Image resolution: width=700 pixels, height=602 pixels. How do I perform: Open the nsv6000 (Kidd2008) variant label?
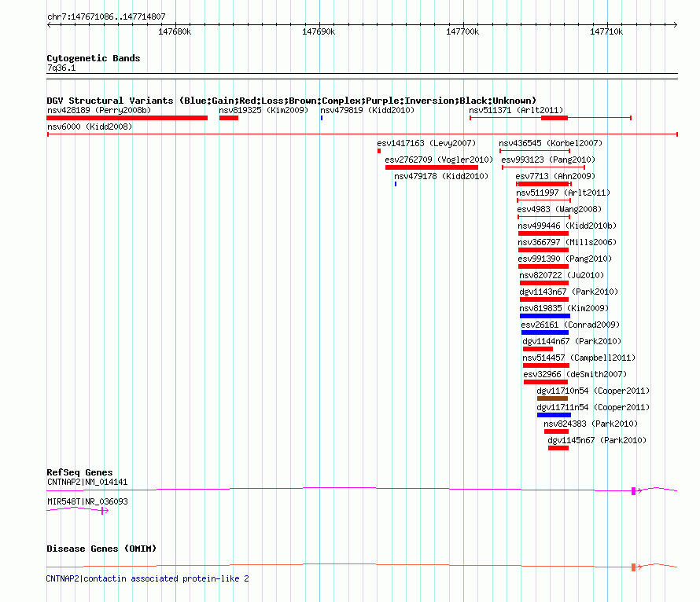click(x=90, y=127)
